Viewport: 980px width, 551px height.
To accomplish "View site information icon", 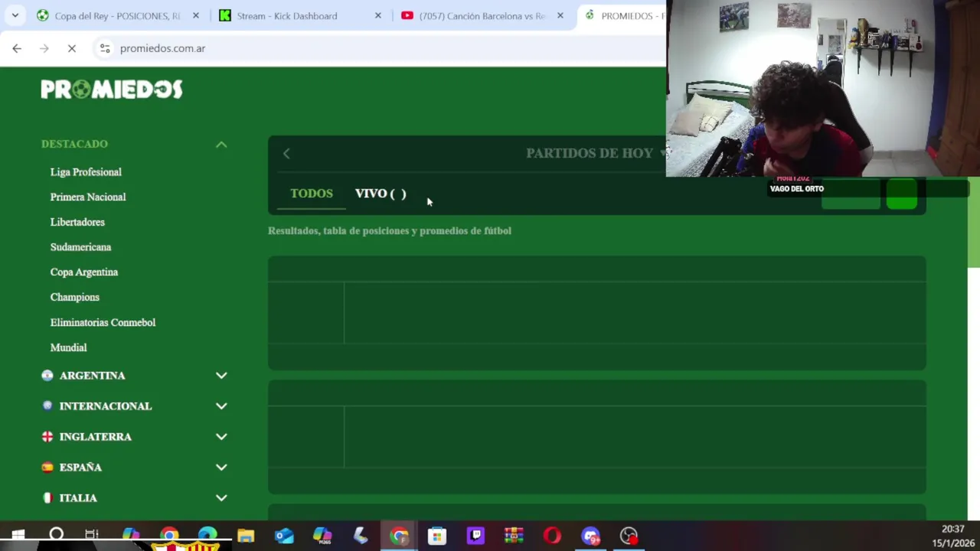I will (105, 48).
